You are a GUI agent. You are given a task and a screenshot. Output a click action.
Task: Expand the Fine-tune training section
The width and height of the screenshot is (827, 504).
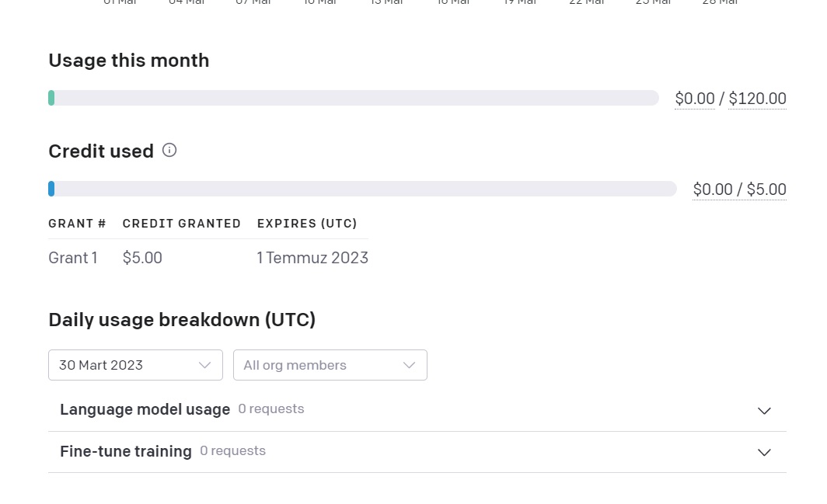pos(417,452)
